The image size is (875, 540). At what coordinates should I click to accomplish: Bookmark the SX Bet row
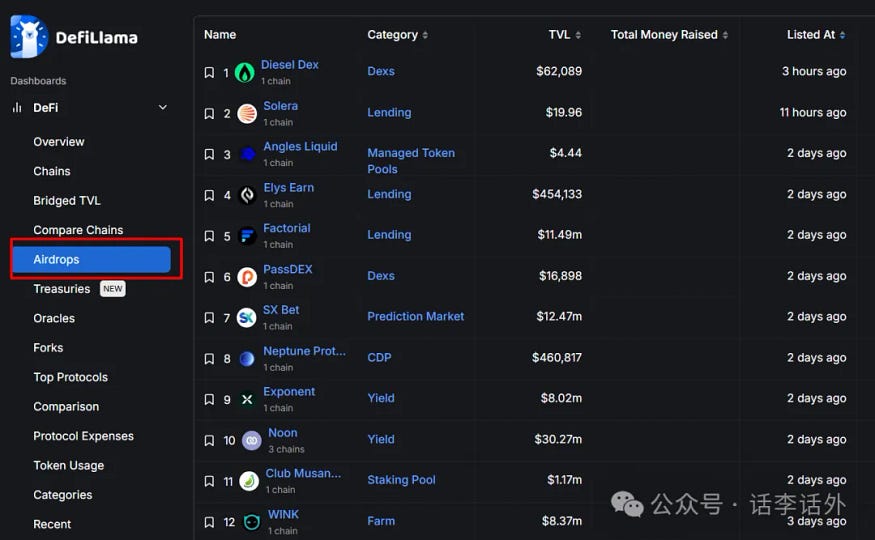(209, 318)
